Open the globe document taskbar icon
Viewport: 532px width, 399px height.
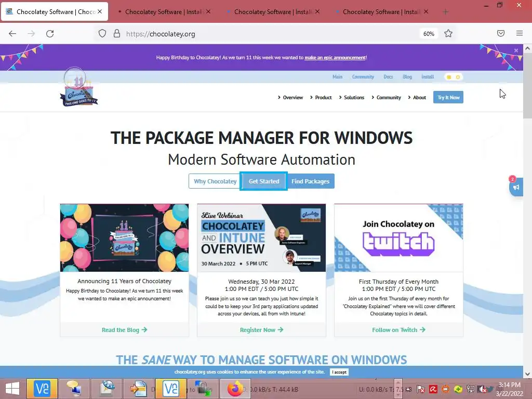pos(107,389)
